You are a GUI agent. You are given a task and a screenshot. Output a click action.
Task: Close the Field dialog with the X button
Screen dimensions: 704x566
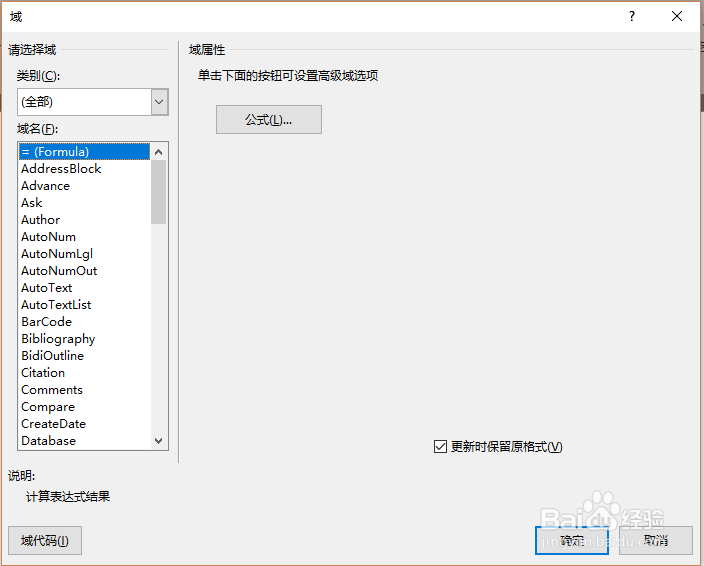point(677,17)
